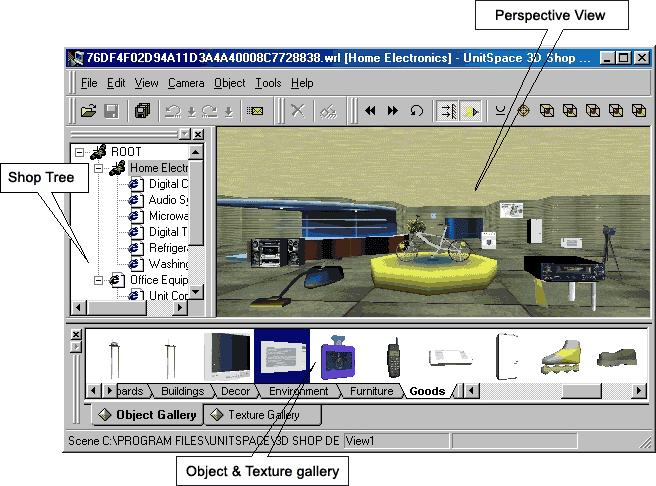Collapse the Office Equip tree node

[98, 280]
